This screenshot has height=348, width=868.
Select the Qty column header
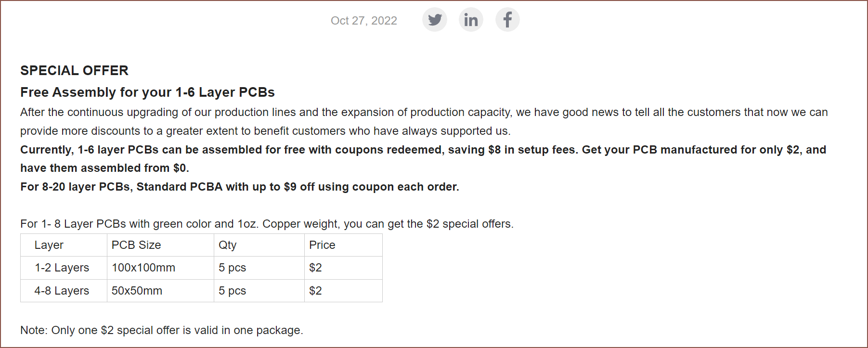(x=228, y=245)
